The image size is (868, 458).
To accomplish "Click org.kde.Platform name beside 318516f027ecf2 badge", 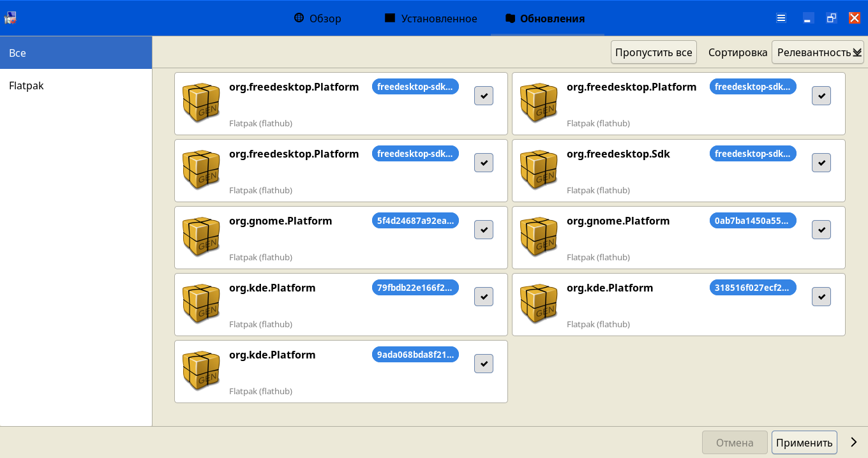I will pyautogui.click(x=610, y=288).
